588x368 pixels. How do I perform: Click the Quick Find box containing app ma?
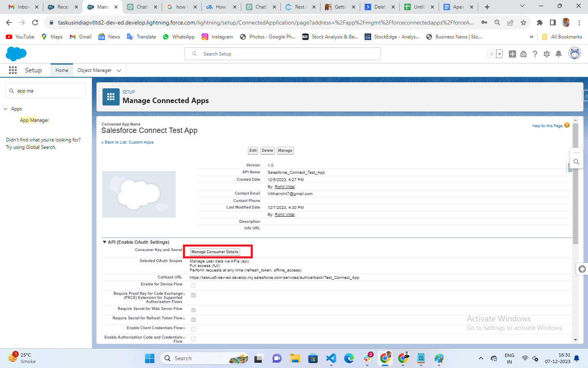45,91
